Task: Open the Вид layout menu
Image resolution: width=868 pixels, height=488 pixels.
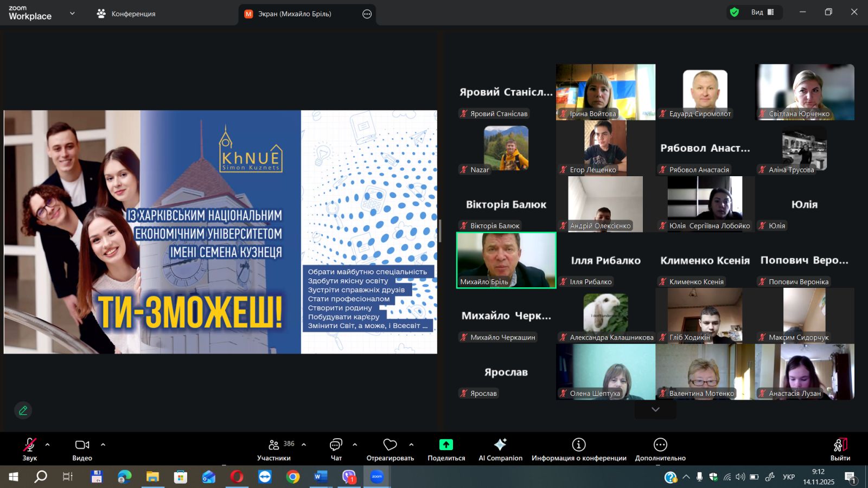Action: (762, 12)
